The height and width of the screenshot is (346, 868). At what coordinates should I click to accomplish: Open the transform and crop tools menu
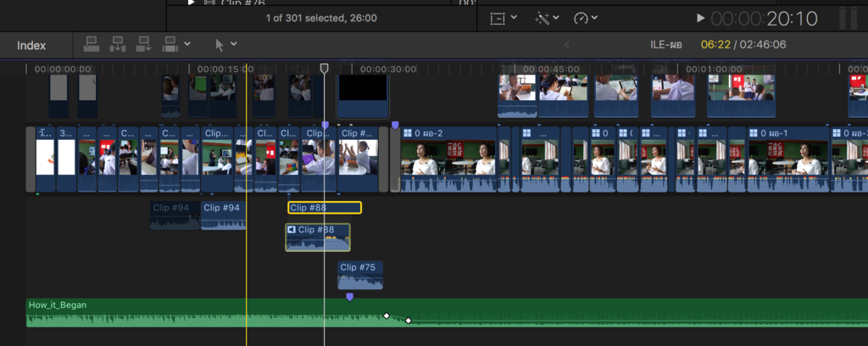502,18
